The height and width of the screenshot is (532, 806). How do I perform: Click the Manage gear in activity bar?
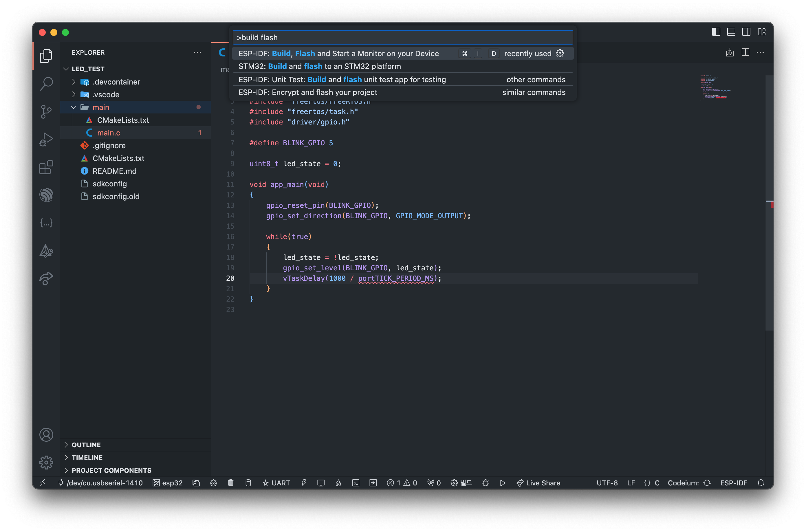(46, 462)
